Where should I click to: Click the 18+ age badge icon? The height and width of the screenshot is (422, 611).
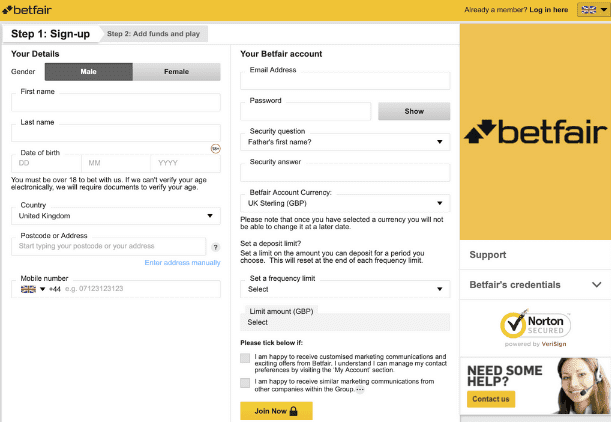pyautogui.click(x=215, y=148)
